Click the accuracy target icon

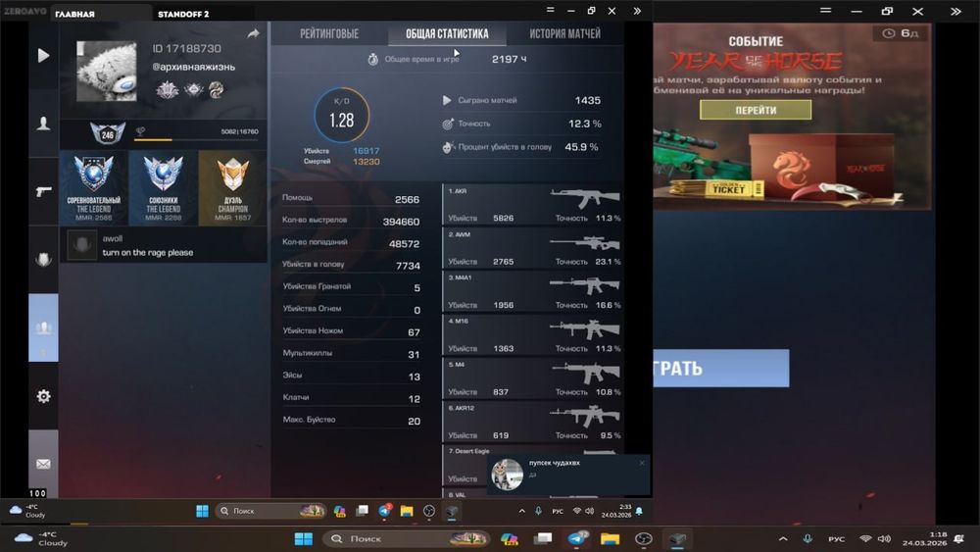[448, 124]
